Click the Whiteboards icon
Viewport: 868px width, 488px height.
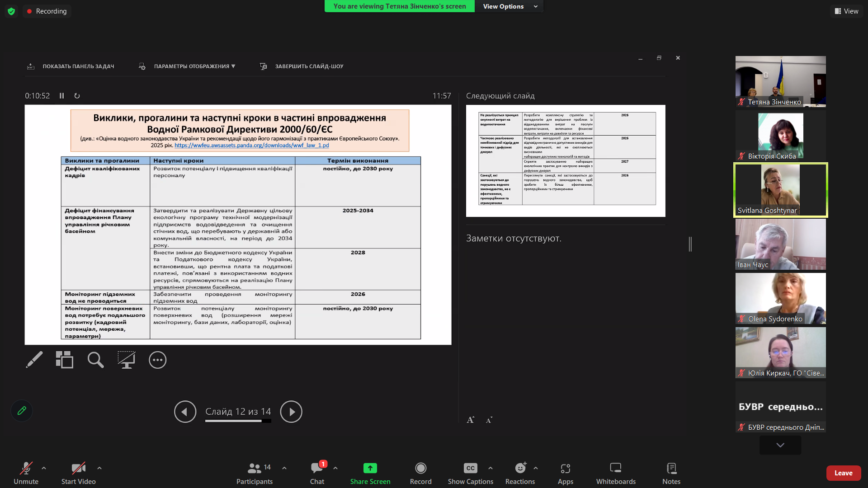pyautogui.click(x=615, y=468)
